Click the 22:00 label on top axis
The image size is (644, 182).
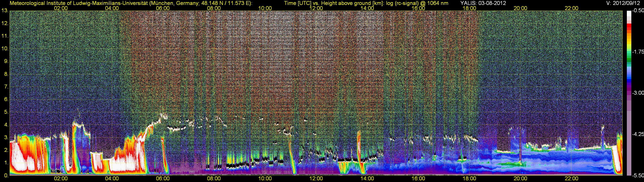click(571, 8)
